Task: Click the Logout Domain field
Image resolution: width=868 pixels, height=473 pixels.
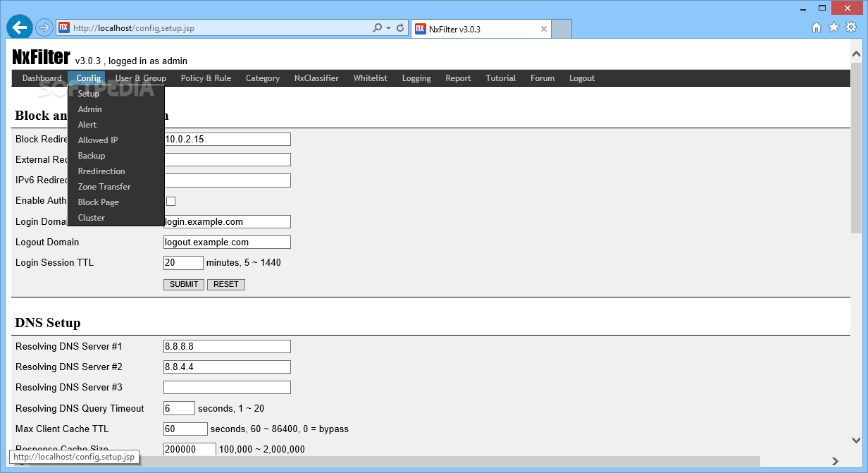Action: click(227, 242)
